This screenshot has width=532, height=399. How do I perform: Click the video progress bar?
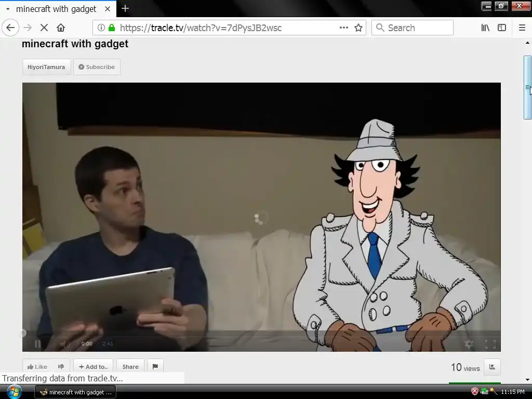coord(261,333)
